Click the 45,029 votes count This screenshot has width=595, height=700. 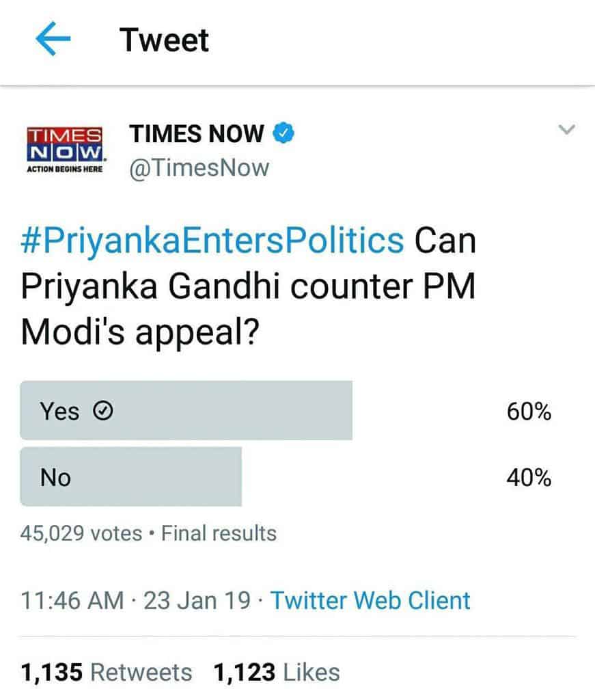[x=81, y=533]
